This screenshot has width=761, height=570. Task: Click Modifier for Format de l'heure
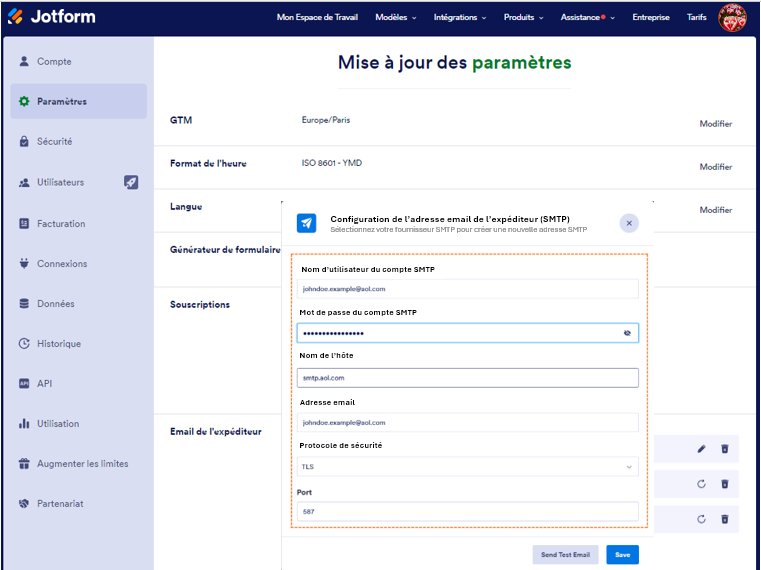pos(715,167)
